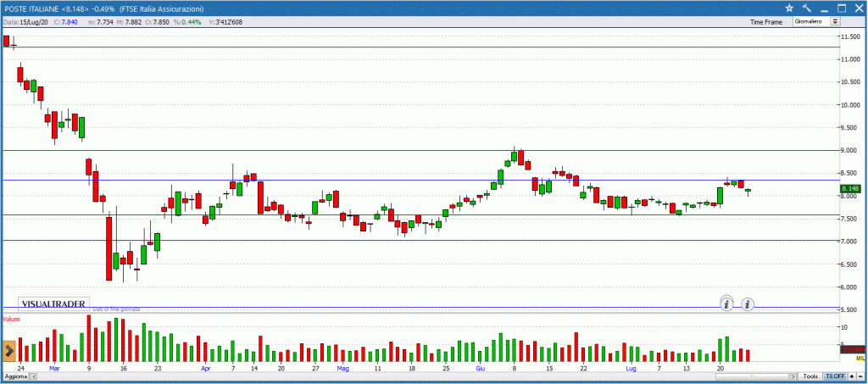Open the Time Frame Giornaliero dropdown
Screen dimensions: 868x384
tap(816, 21)
